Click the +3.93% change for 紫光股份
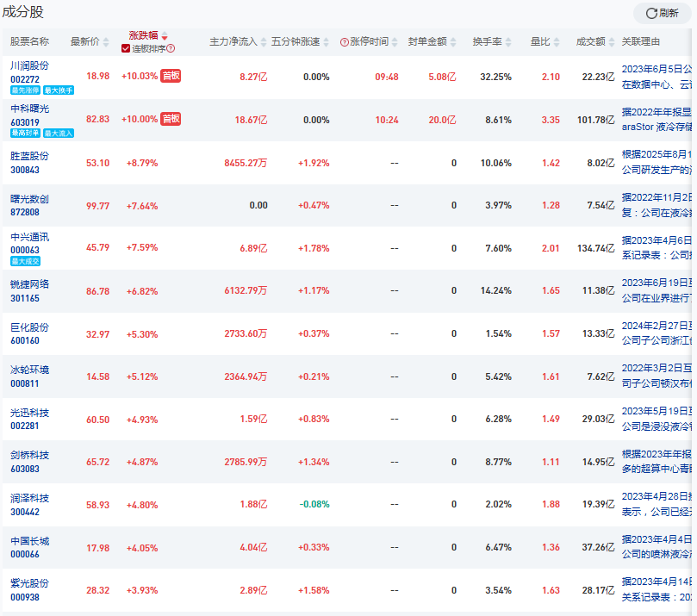 [142, 590]
